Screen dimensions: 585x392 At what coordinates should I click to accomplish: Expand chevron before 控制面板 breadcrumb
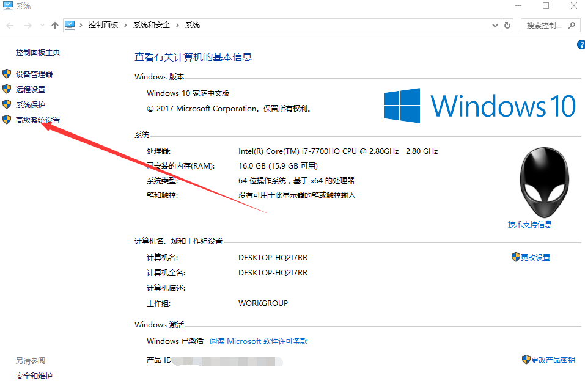click(81, 25)
